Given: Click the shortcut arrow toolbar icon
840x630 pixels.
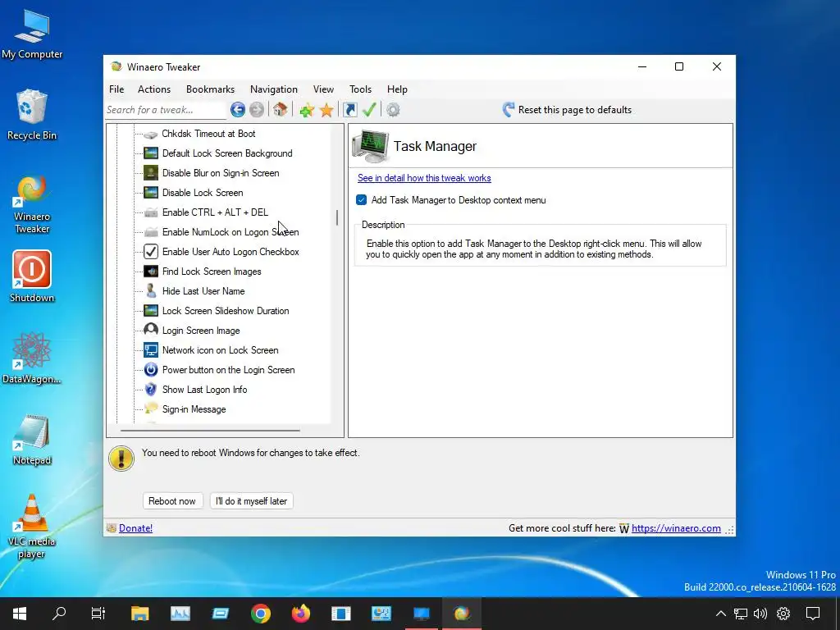Looking at the screenshot, I should click(x=349, y=110).
